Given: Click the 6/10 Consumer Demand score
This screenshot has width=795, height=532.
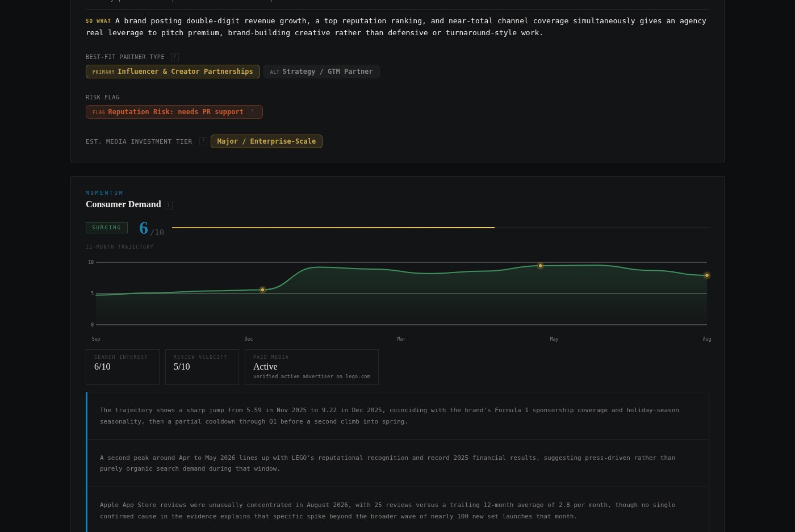Looking at the screenshot, I should pos(152,228).
